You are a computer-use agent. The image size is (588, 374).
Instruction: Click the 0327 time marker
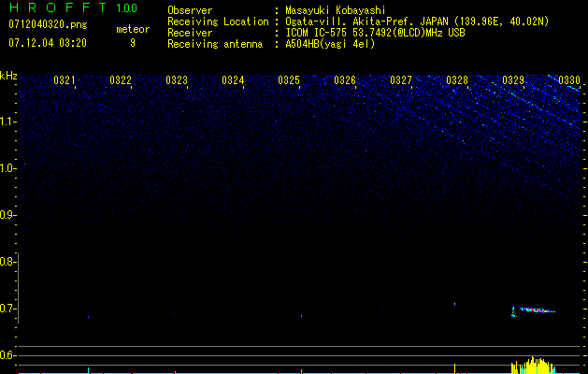coord(401,80)
